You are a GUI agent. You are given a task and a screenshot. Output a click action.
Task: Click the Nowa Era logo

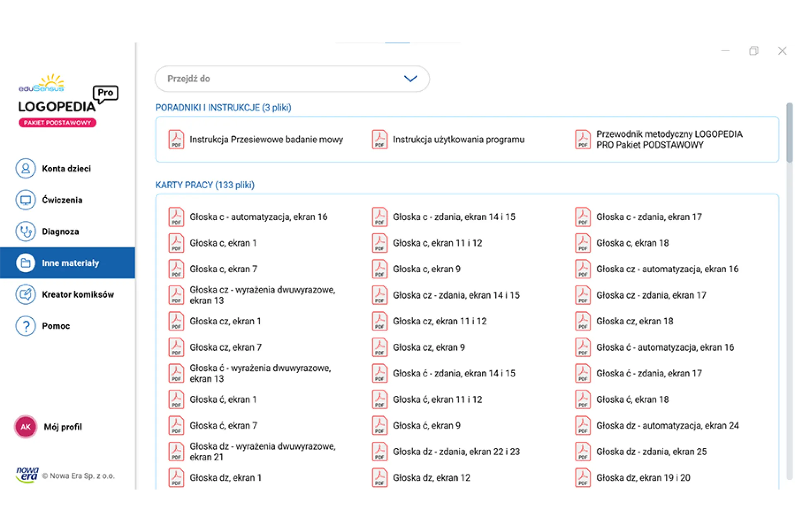27,475
